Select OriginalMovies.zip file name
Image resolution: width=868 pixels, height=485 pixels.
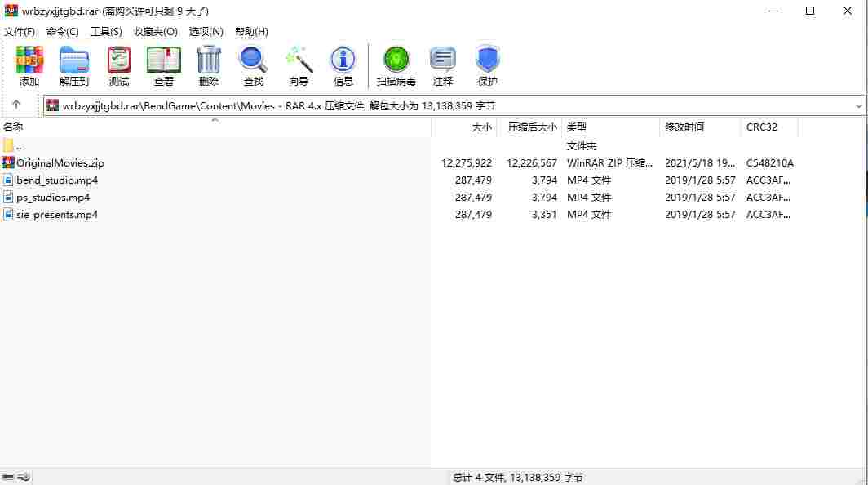[60, 163]
